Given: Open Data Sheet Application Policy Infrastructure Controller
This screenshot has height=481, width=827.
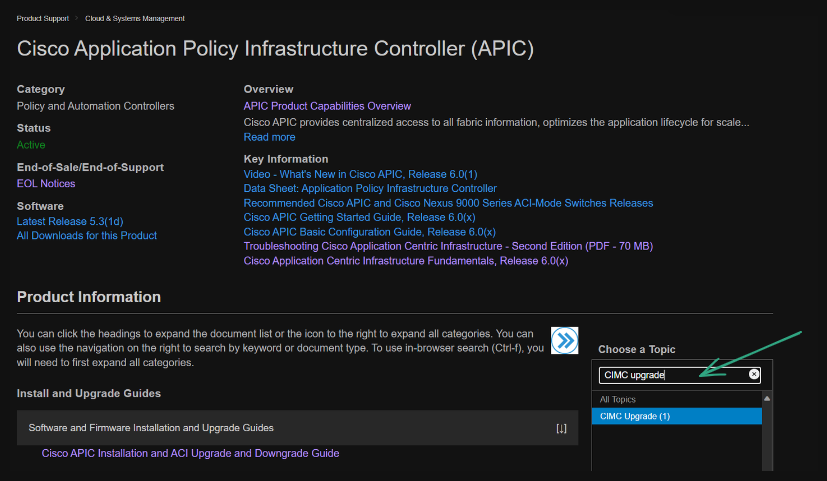Looking at the screenshot, I should click(370, 188).
